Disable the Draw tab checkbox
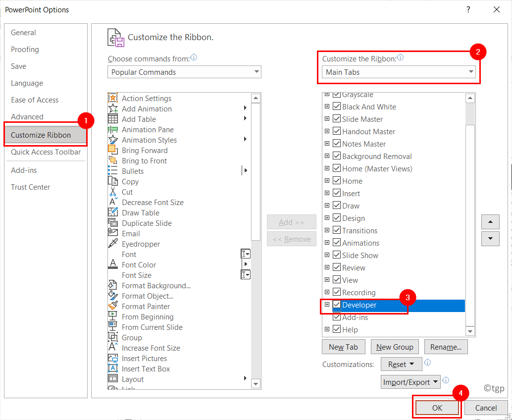 point(337,206)
